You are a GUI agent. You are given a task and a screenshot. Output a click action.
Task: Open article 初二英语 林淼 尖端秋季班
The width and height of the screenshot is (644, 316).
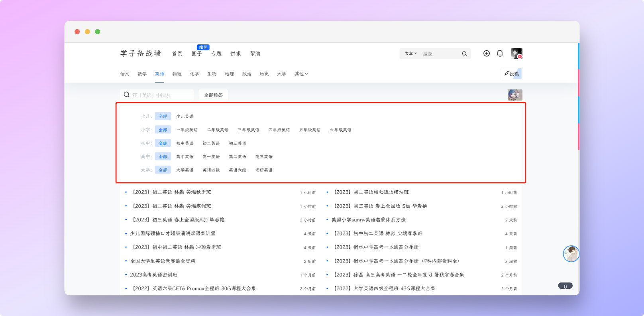[171, 192]
